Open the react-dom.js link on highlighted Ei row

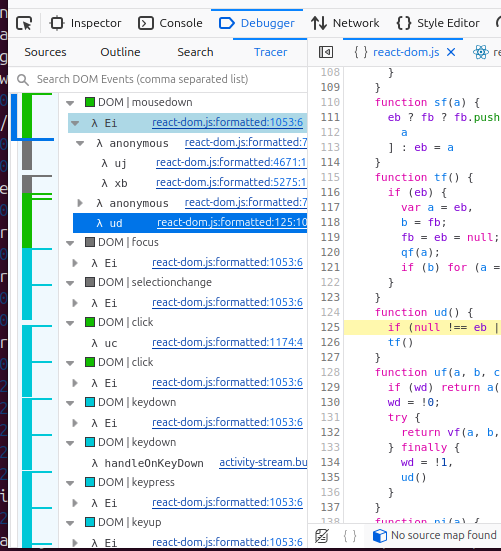pyautogui.click(x=227, y=122)
